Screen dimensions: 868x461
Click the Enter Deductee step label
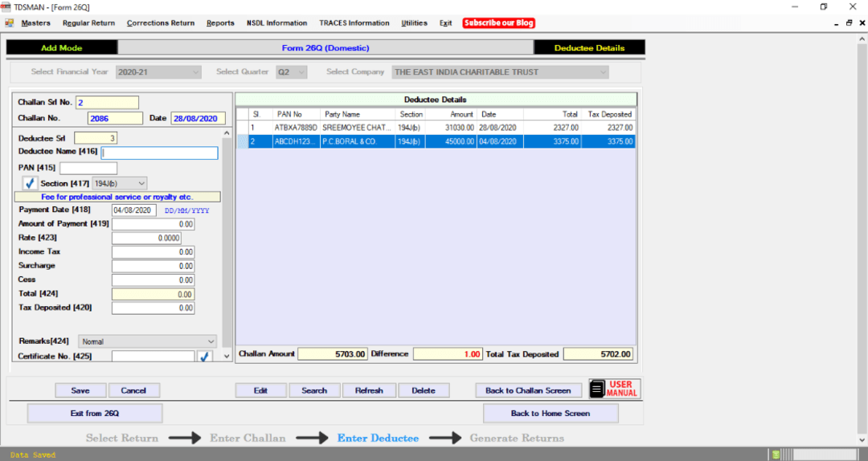click(x=378, y=438)
